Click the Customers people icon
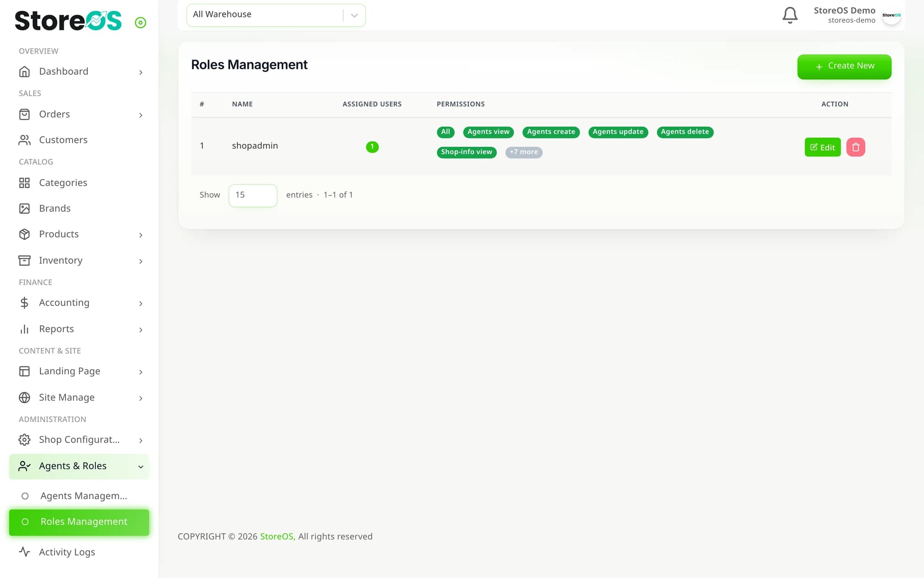Viewport: 924px width, 578px height. click(24, 140)
